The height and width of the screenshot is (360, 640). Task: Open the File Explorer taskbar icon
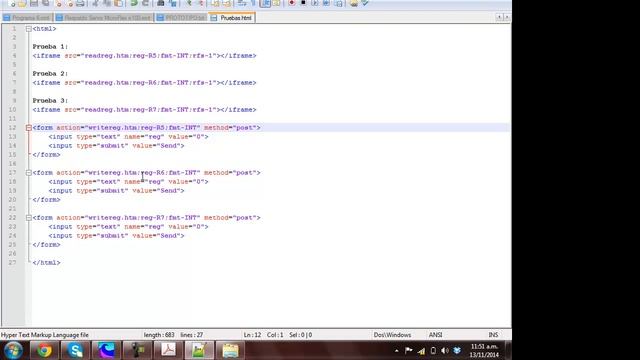point(230,350)
